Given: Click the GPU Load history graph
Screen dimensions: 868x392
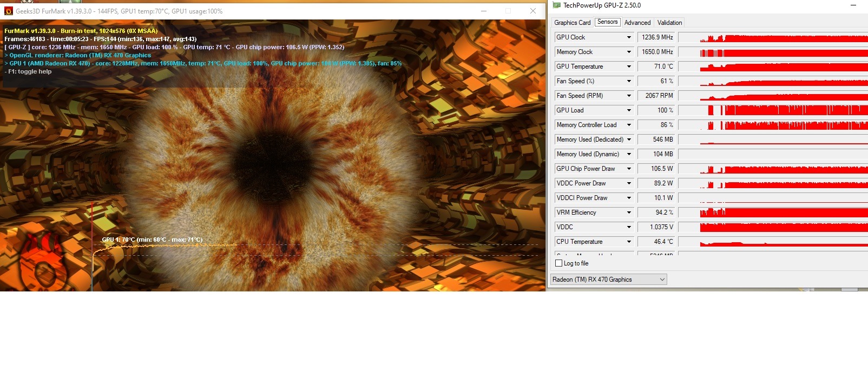Looking at the screenshot, I should coord(773,110).
